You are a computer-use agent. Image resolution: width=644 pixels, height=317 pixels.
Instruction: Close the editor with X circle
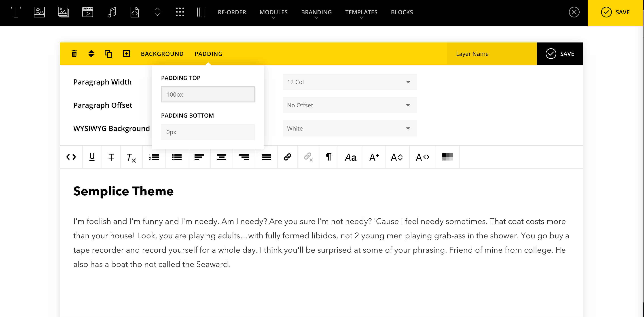pos(574,12)
